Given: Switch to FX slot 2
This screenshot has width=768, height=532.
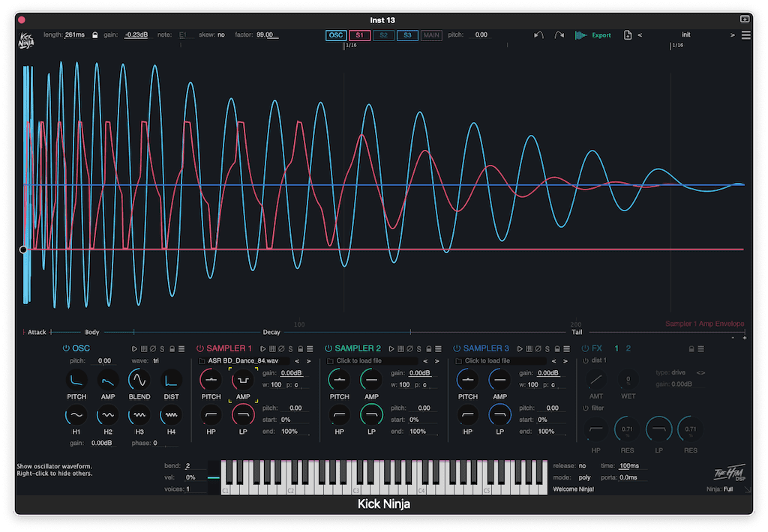Looking at the screenshot, I should point(628,348).
